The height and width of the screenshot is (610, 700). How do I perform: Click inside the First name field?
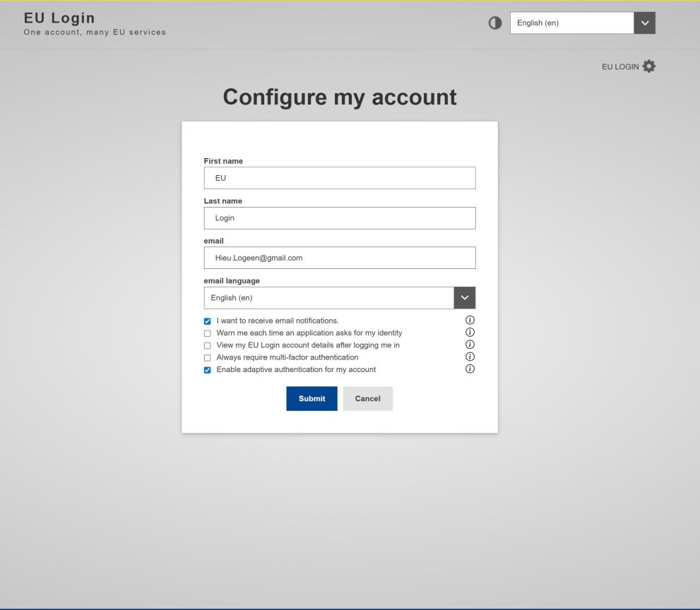tap(339, 179)
